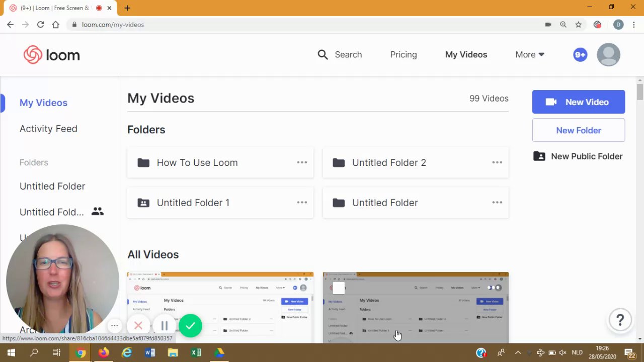Image resolution: width=644 pixels, height=362 pixels.
Task: Open Windows taskbar search
Action: coord(34,353)
